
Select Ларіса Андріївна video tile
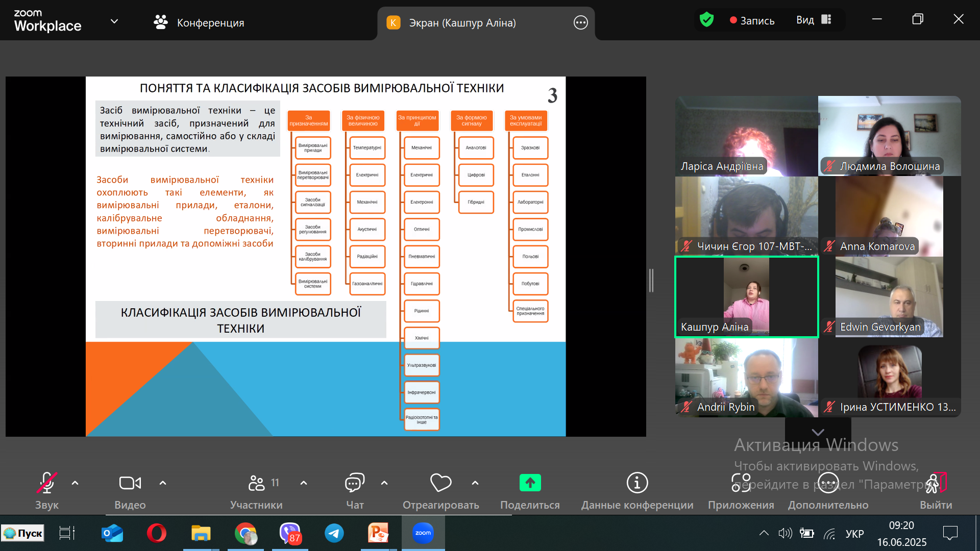[746, 136]
